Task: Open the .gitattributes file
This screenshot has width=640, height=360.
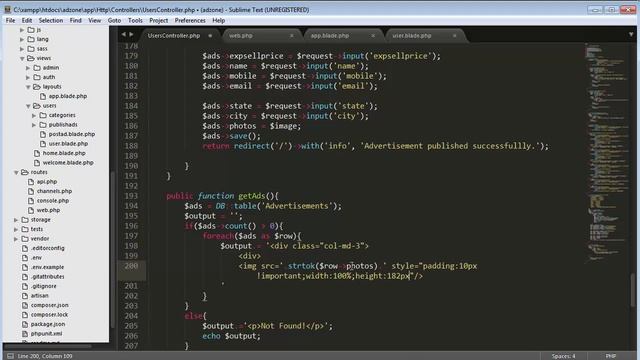Action: [47, 277]
